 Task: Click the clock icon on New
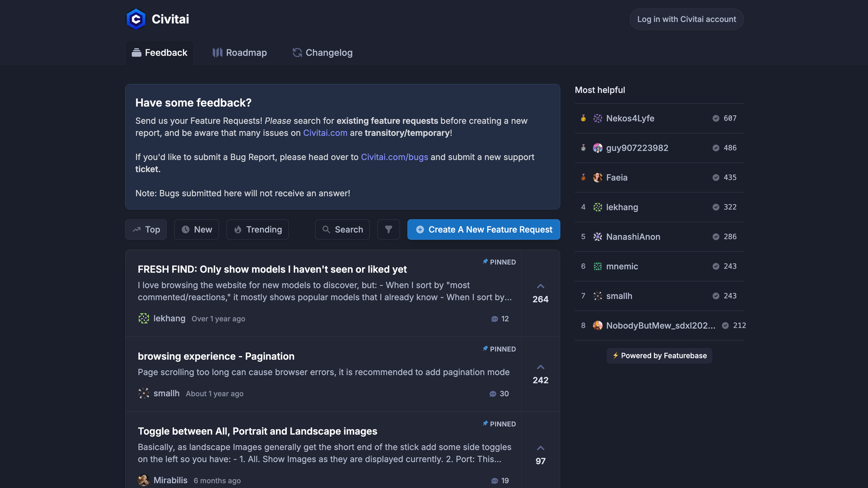(x=186, y=229)
